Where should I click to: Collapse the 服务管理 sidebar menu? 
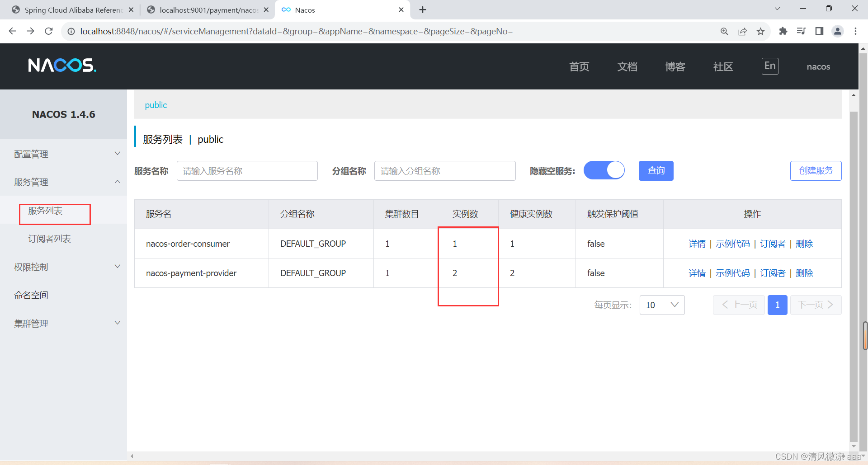[63, 182]
